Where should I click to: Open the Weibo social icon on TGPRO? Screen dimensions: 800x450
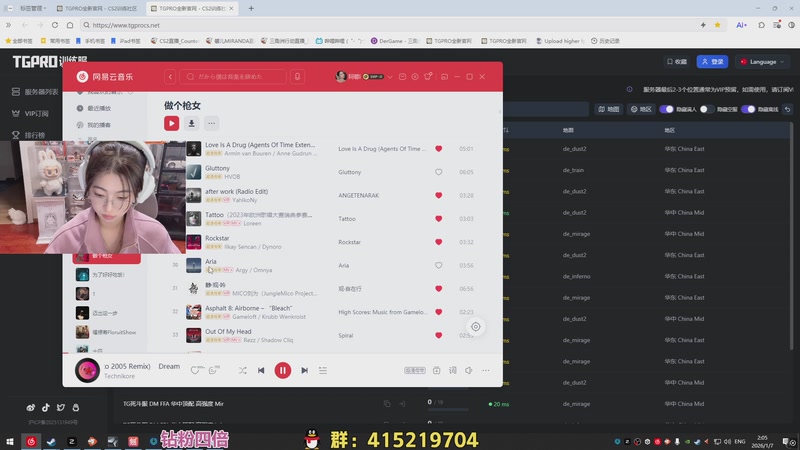(31, 407)
